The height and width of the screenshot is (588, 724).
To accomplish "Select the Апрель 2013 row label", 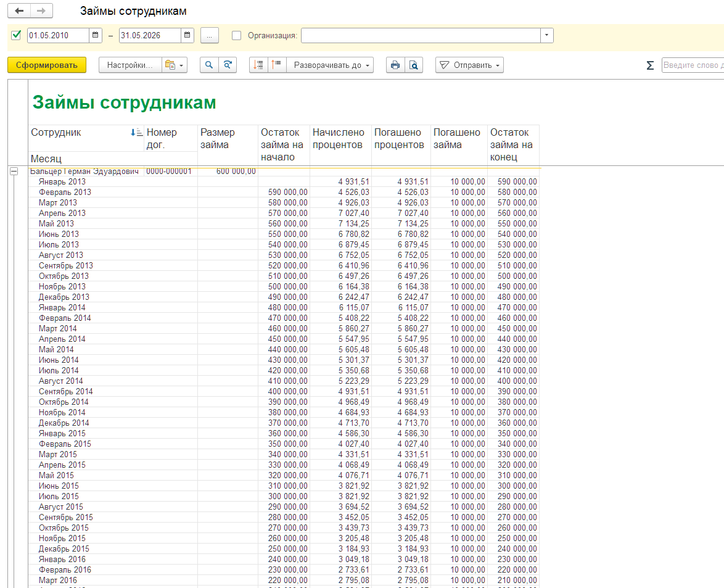I will [62, 213].
